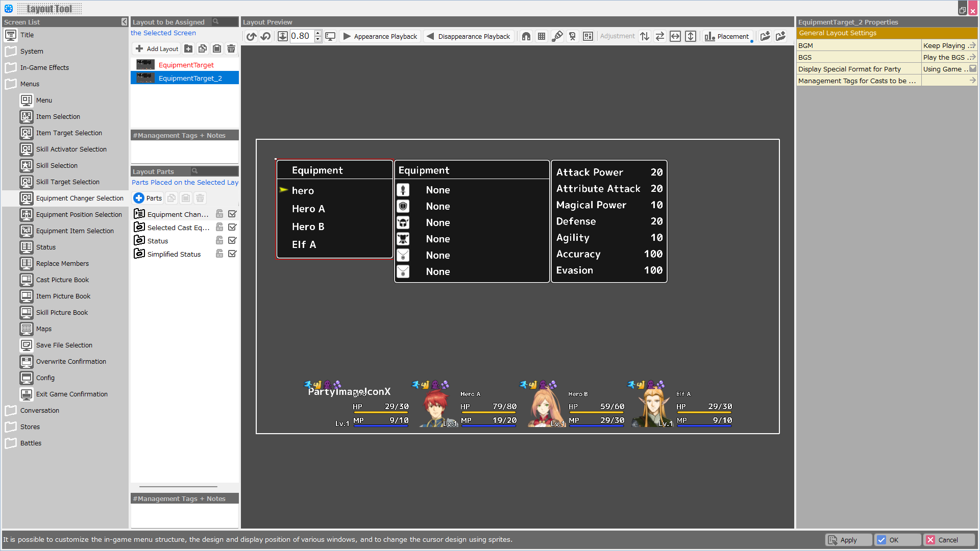Toggle checkbox next to Equipment Chan...
Image resolution: width=980 pixels, height=551 pixels.
click(x=234, y=213)
